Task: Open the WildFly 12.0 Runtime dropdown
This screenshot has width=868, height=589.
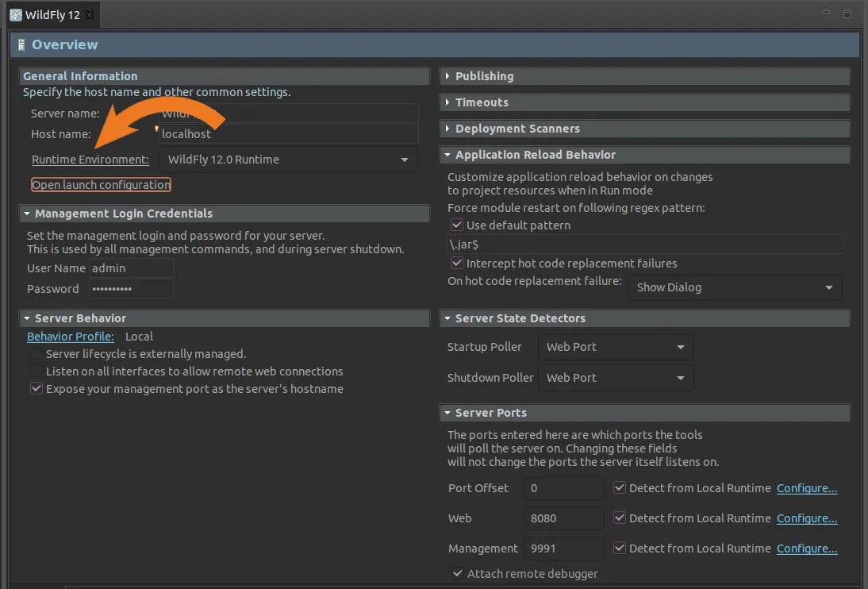Action: coord(289,160)
